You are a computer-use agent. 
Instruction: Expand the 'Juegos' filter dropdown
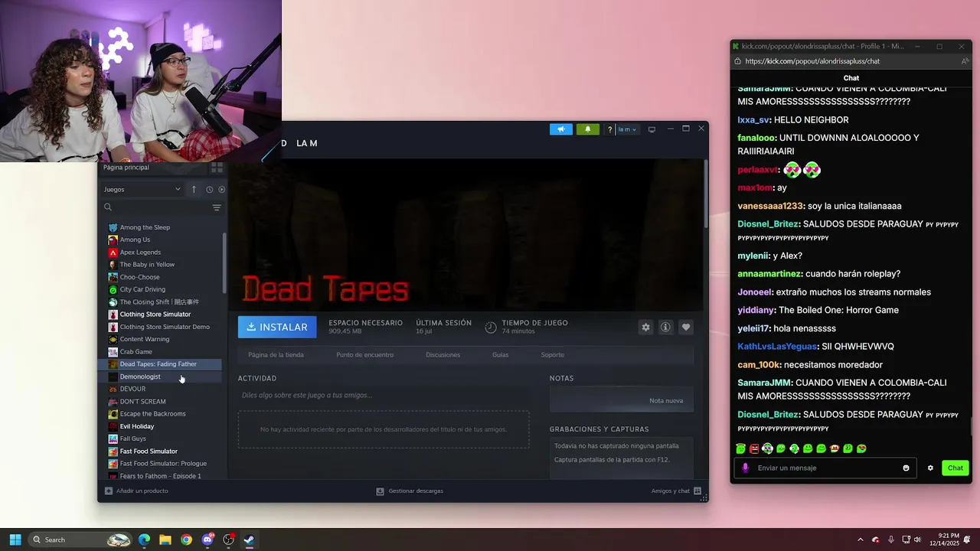[x=142, y=189]
